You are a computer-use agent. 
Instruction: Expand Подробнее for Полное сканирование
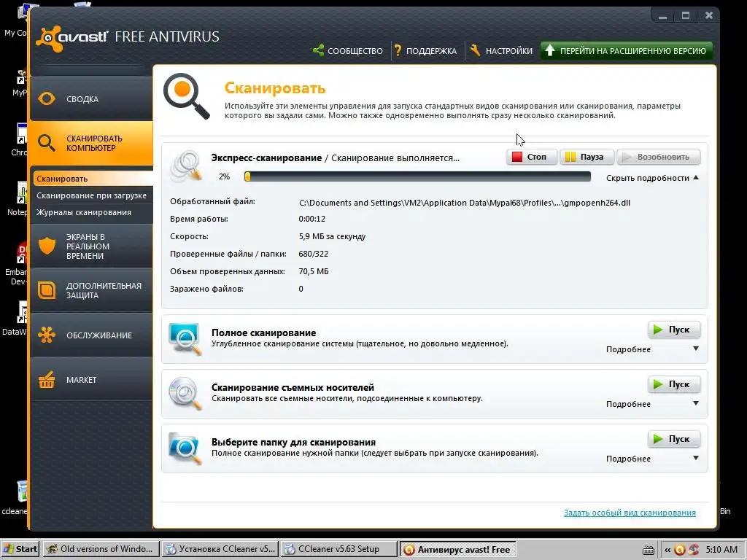pos(652,349)
